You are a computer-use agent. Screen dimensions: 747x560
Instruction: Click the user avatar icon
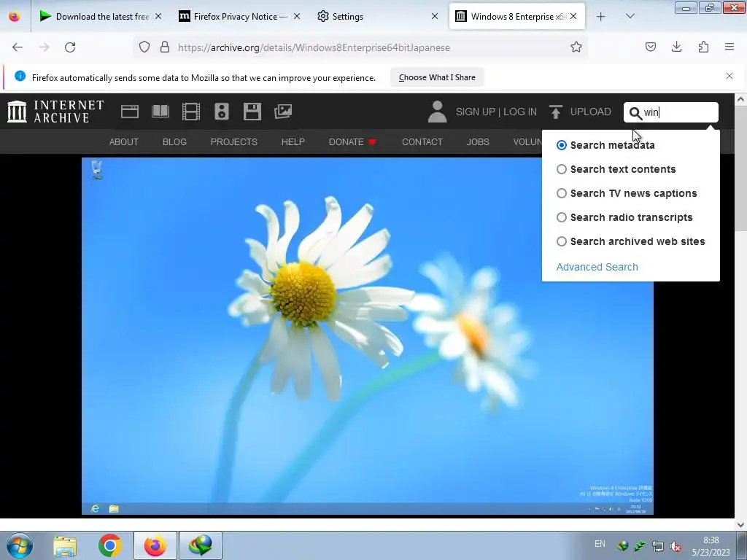pos(437,112)
